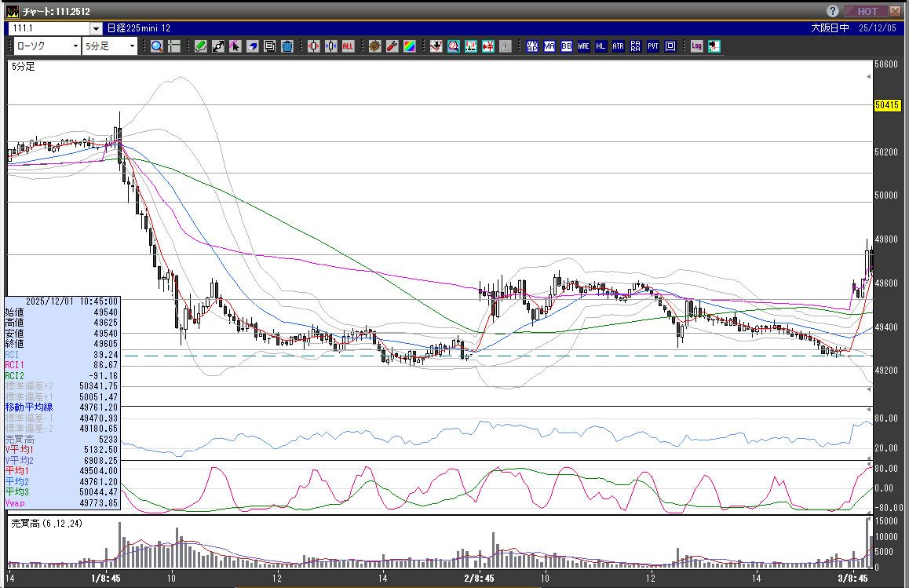Click the magnifying glass zoom tool

tap(157, 46)
